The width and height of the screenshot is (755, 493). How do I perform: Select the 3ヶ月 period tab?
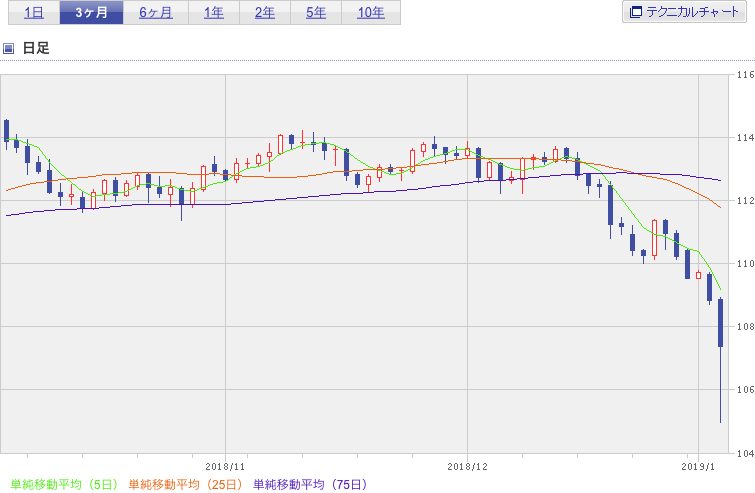tap(91, 13)
